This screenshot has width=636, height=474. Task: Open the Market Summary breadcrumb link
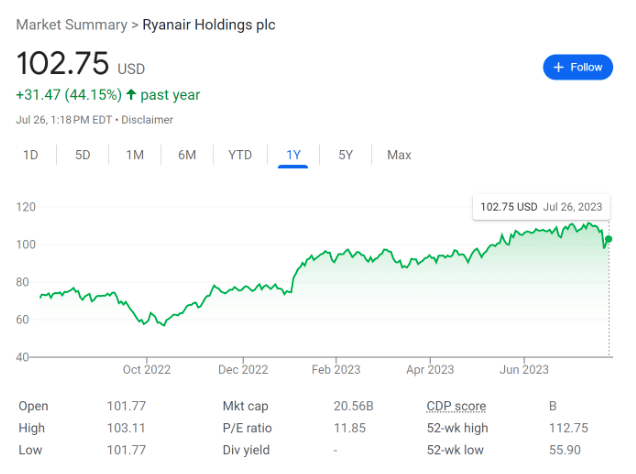[x=71, y=25]
